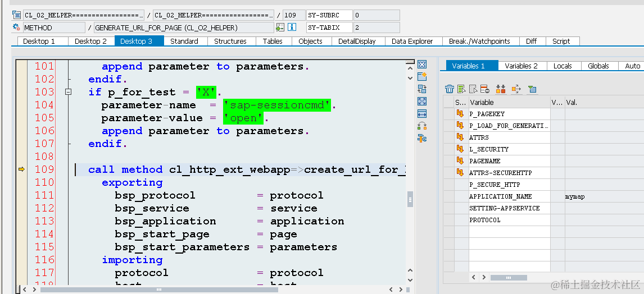
Task: Click the change icon for P_LOAD_FOR_GENERATI row
Action: (x=460, y=126)
